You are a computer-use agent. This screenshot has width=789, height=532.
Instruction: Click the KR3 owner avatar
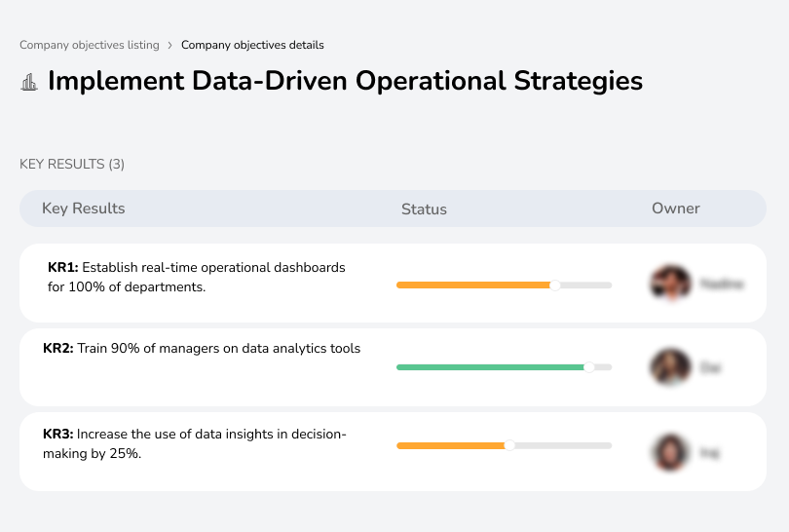[670, 452]
